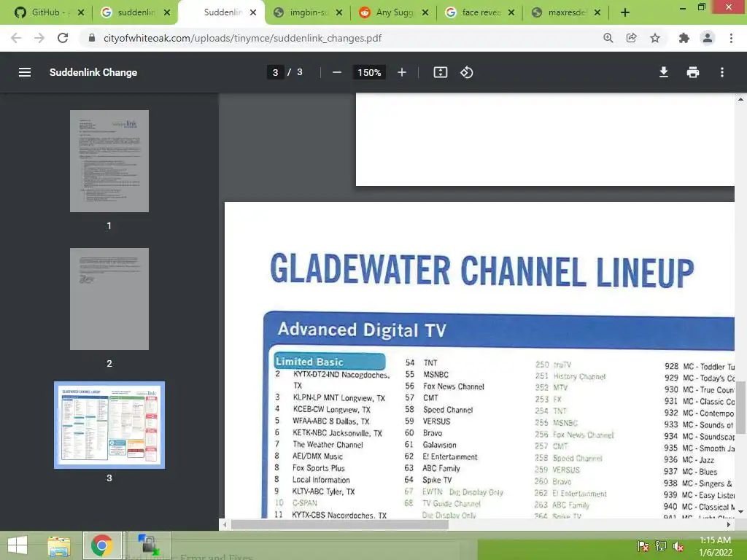Print the PDF document
Image resolution: width=747 pixels, height=560 pixels.
[x=693, y=72]
